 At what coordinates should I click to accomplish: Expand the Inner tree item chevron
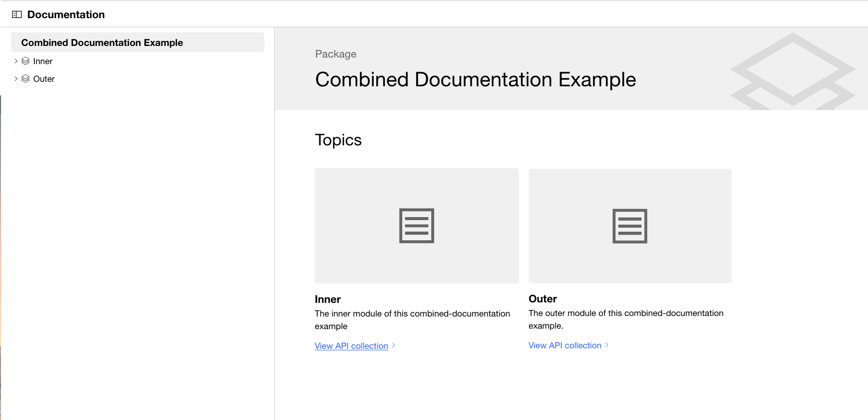pos(16,61)
